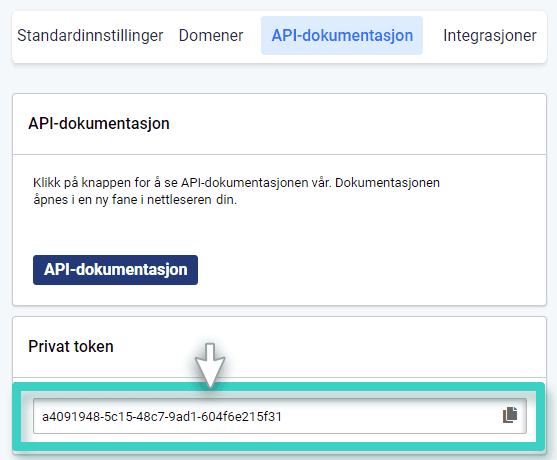Viewport: 557px width, 460px height.
Task: Click the blue API-dokumentasjon button
Action: pyautogui.click(x=115, y=270)
